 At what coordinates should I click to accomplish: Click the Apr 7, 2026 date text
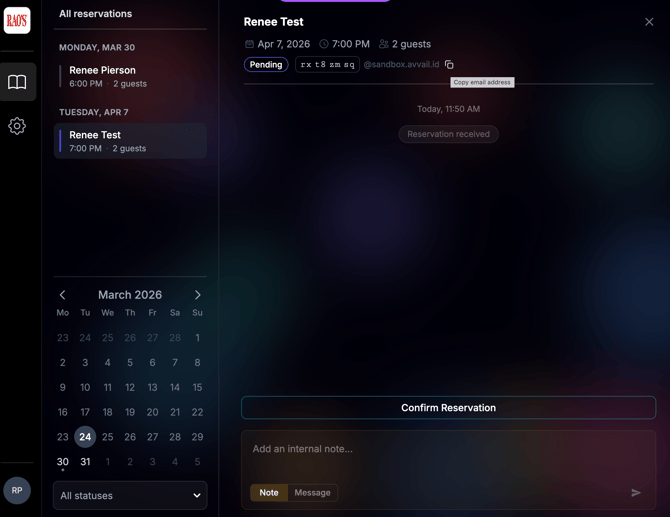click(x=284, y=44)
